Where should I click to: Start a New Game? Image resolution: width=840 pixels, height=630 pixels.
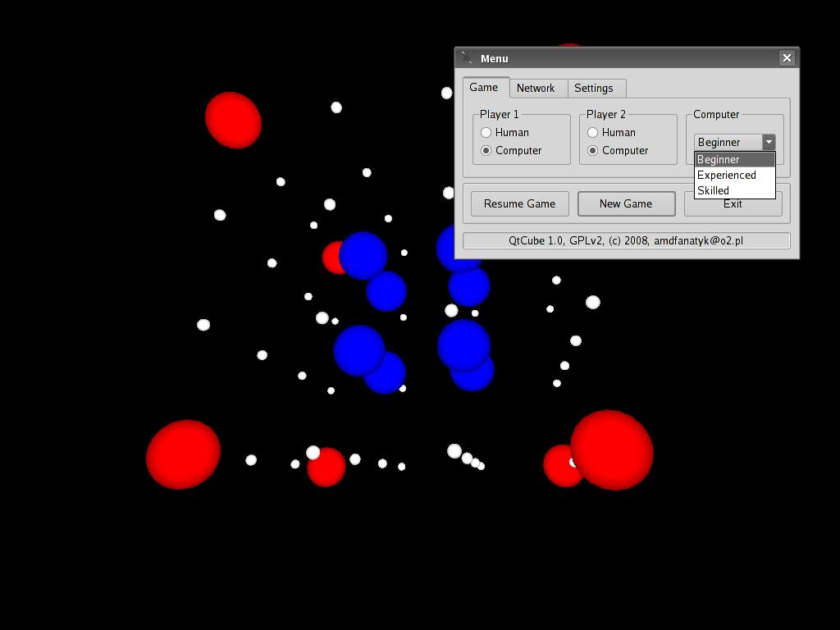626,204
